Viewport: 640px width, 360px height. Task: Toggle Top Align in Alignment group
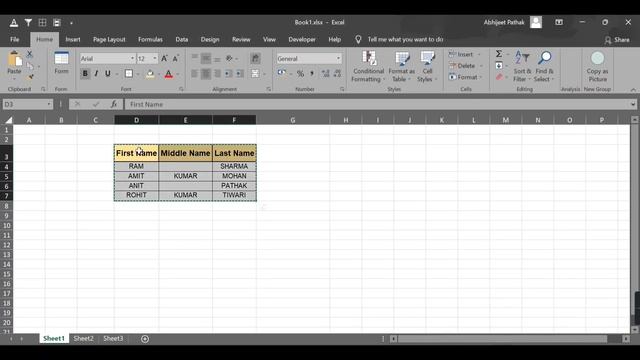[195, 59]
